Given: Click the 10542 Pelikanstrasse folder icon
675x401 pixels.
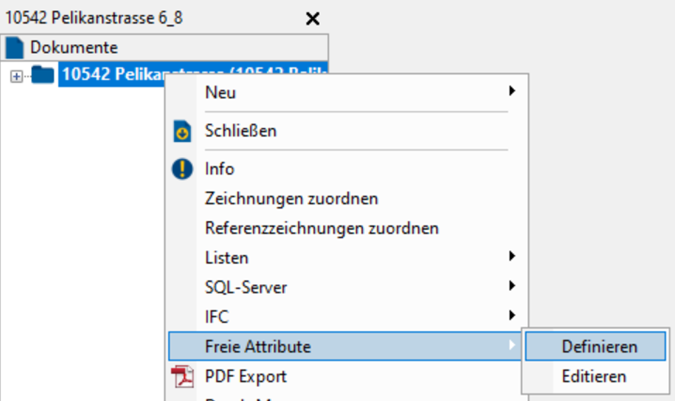Looking at the screenshot, I should [43, 74].
